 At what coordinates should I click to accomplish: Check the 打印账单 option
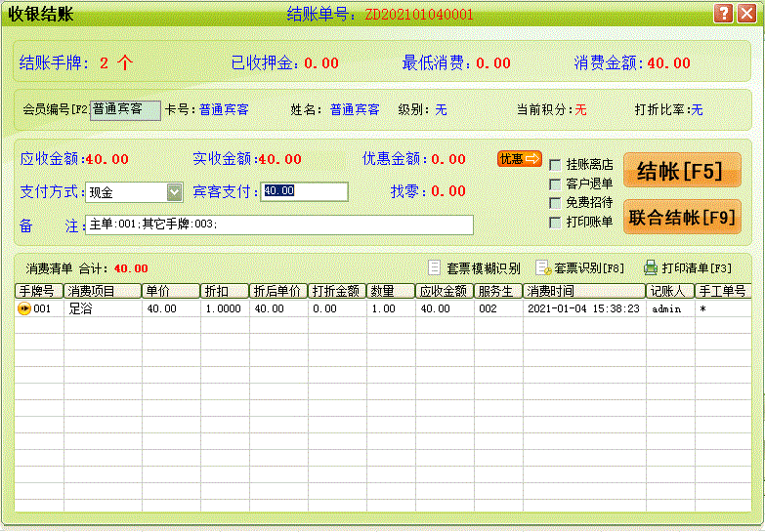pyautogui.click(x=555, y=222)
